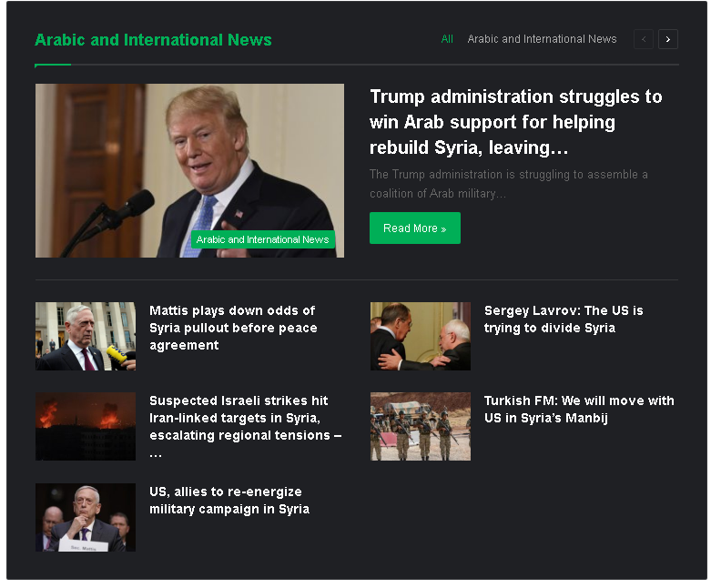
Task: Open the Trump administration struggles headline
Action: coord(515,122)
